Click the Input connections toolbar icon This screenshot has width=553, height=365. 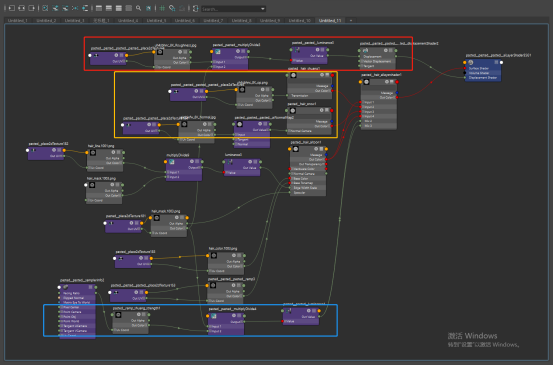[x=12, y=8]
